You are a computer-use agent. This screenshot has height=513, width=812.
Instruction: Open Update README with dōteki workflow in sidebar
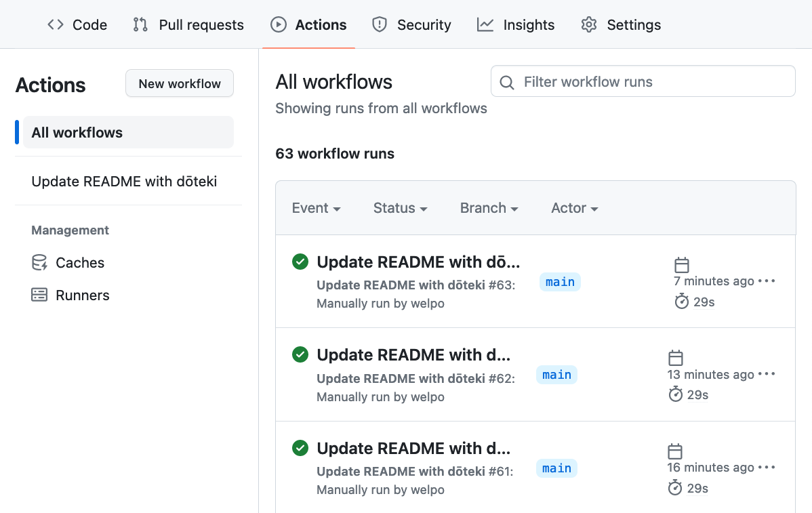(124, 181)
